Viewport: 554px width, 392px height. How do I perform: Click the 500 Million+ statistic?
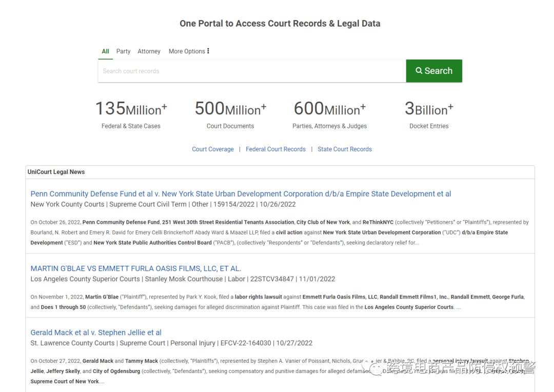point(230,108)
